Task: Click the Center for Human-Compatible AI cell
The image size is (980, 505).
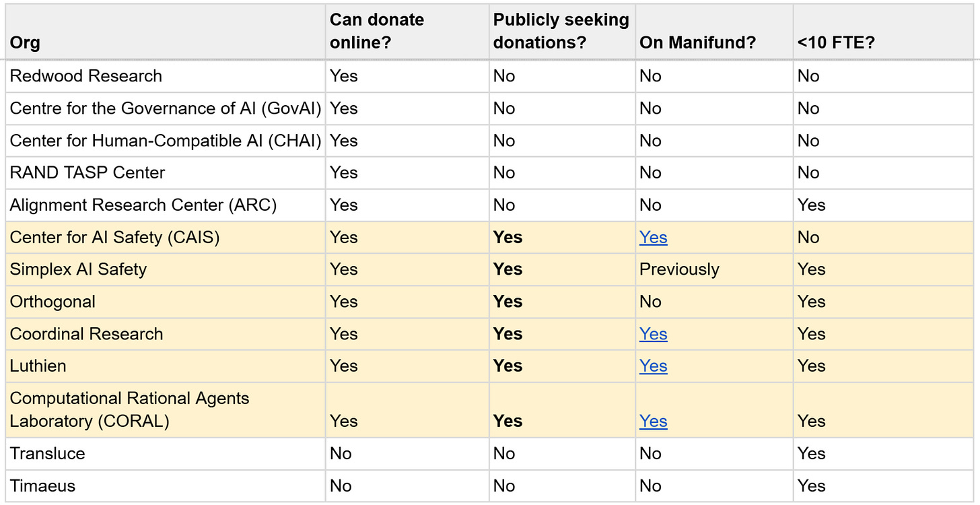Action: click(x=165, y=141)
